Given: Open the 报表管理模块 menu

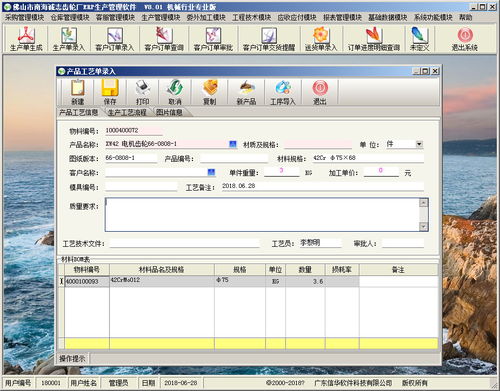Looking at the screenshot, I should click(342, 17).
